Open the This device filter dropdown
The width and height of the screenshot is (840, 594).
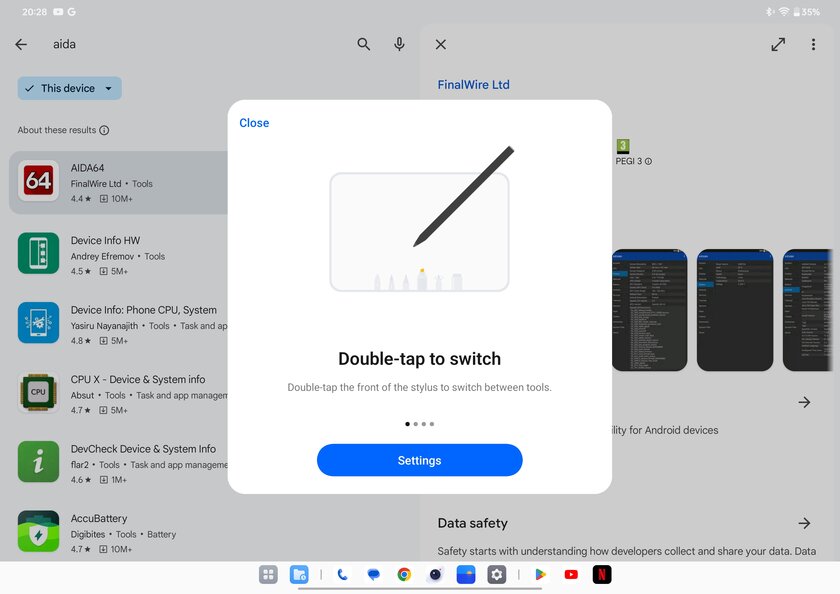[x=70, y=88]
